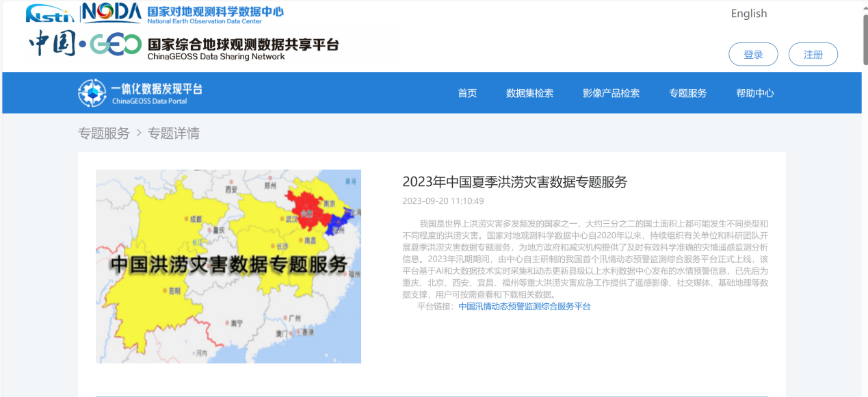Click the 中国 GEO calligraphy logo
The image size is (868, 397).
(85, 44)
